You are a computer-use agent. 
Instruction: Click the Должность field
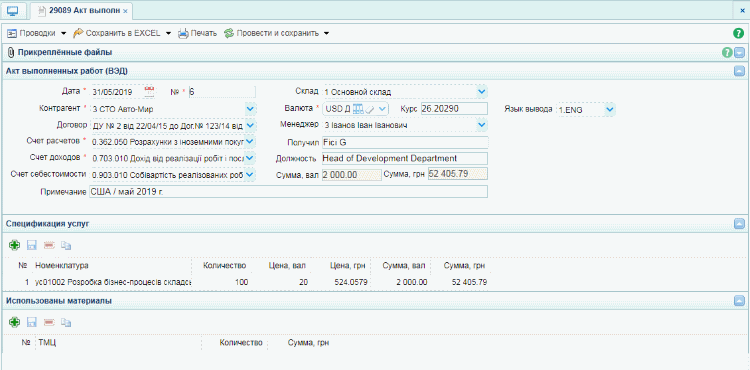405,158
